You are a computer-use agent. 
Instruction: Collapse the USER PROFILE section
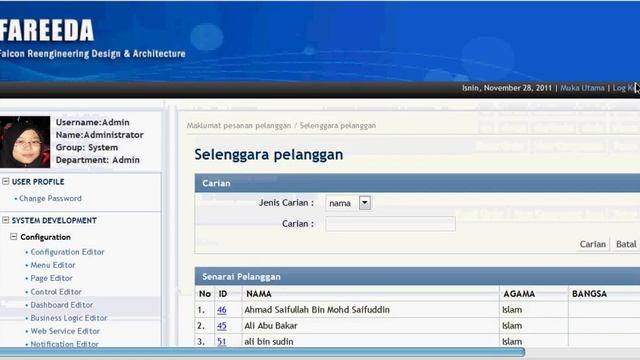[x=6, y=181]
